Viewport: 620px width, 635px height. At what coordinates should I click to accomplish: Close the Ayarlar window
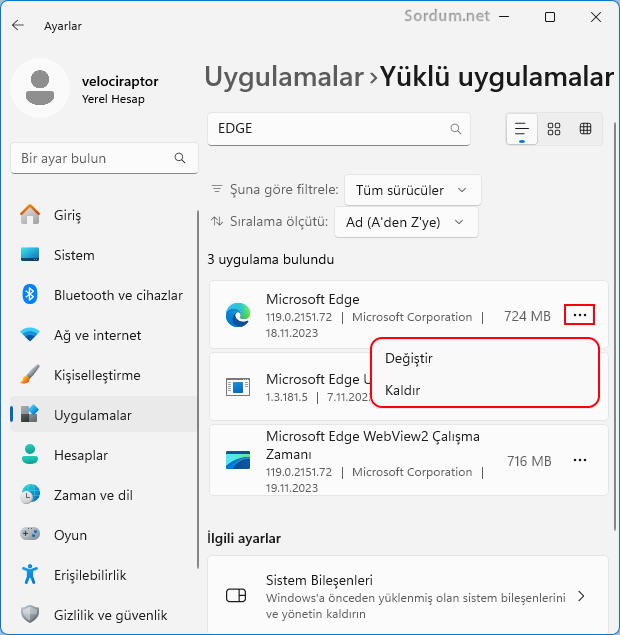pos(596,17)
